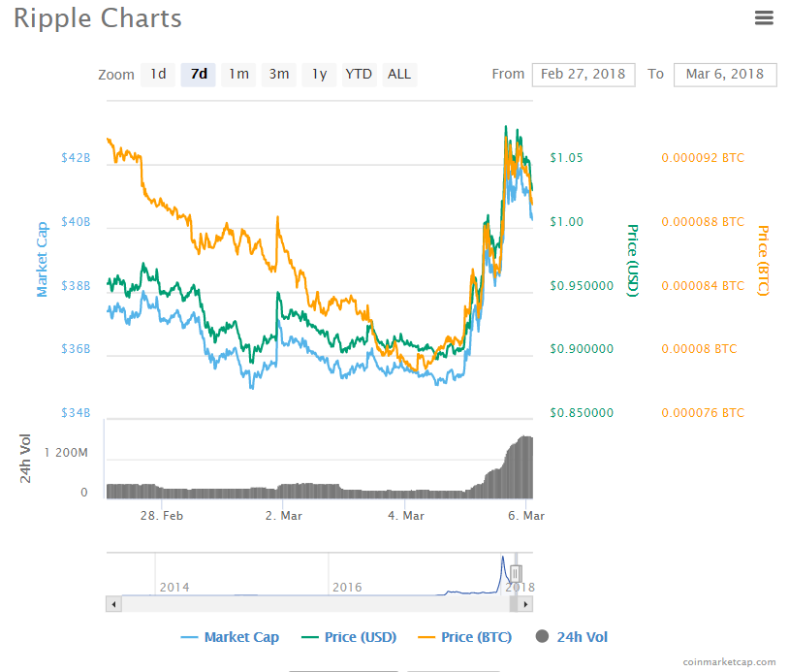This screenshot has height=672, width=789.
Task: Select the 7d zoom range
Action: coord(199,74)
